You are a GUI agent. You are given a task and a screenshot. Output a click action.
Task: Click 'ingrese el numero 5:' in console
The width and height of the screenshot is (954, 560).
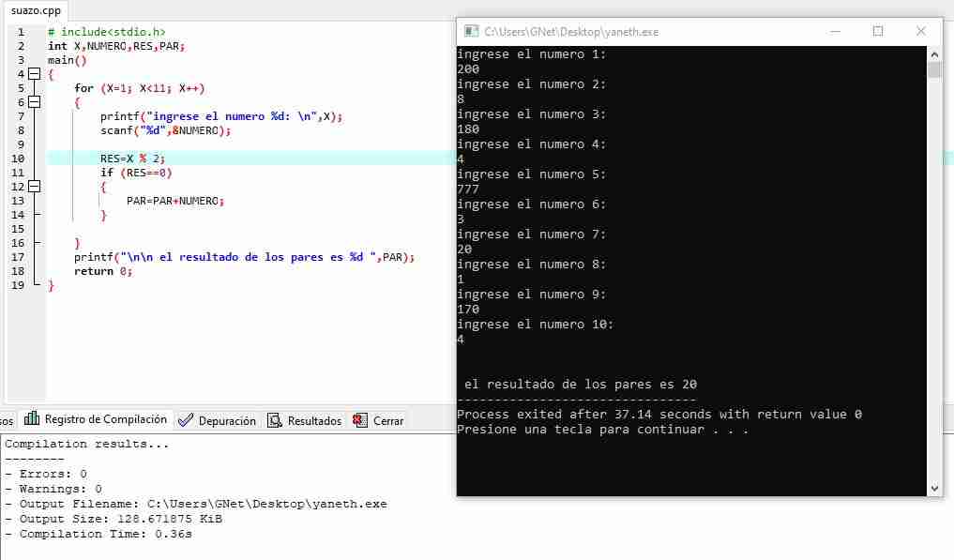point(532,174)
